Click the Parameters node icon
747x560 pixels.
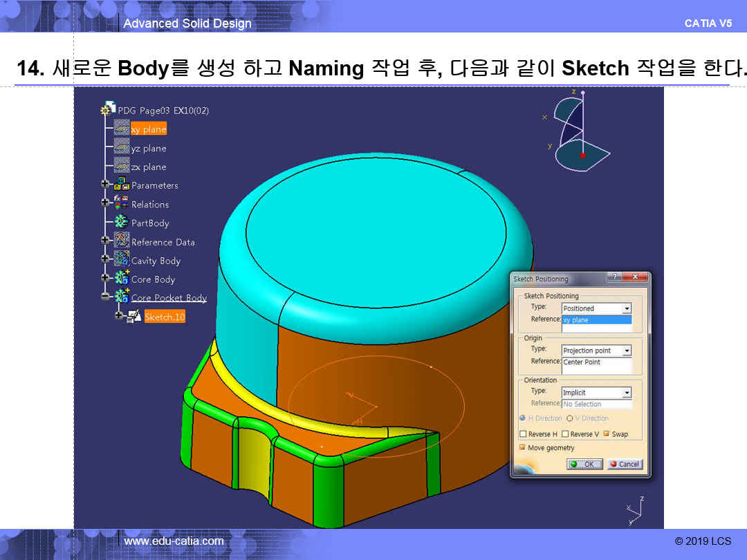122,185
